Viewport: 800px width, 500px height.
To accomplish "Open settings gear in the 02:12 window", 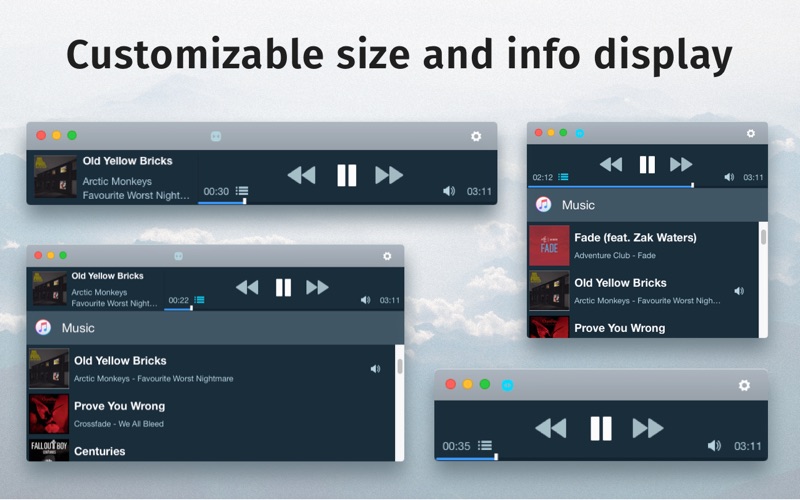I will click(751, 133).
